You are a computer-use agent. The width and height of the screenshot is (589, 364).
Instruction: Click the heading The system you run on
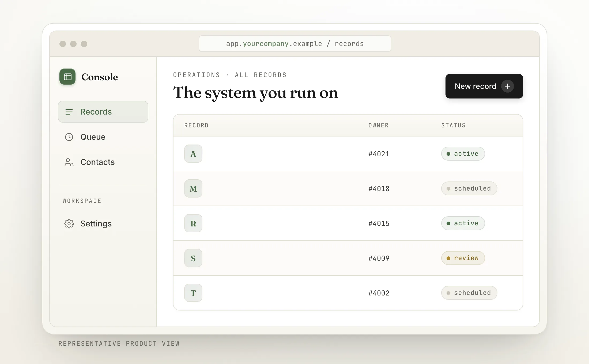click(256, 93)
